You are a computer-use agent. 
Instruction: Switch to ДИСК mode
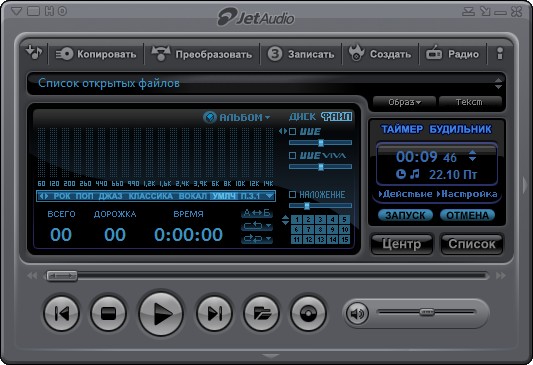pos(303,117)
